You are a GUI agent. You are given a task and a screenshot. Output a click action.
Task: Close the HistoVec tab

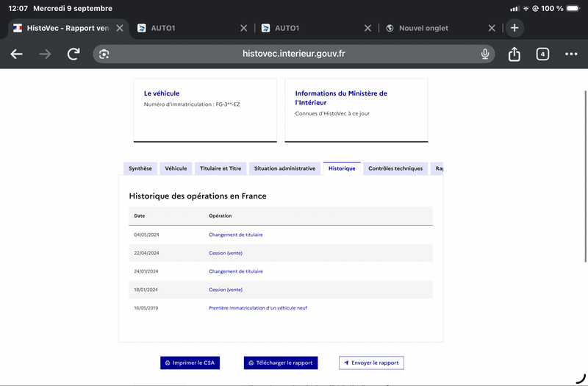(x=120, y=28)
